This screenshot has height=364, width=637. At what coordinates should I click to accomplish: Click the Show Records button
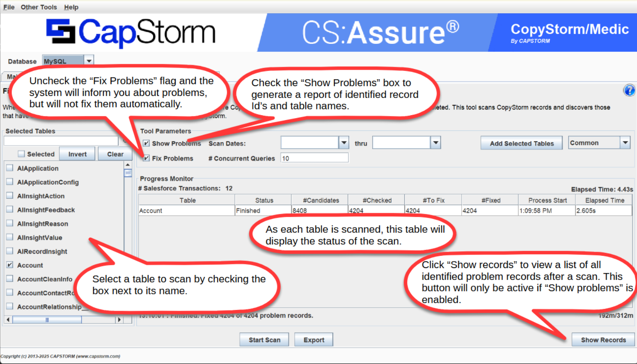[603, 340]
